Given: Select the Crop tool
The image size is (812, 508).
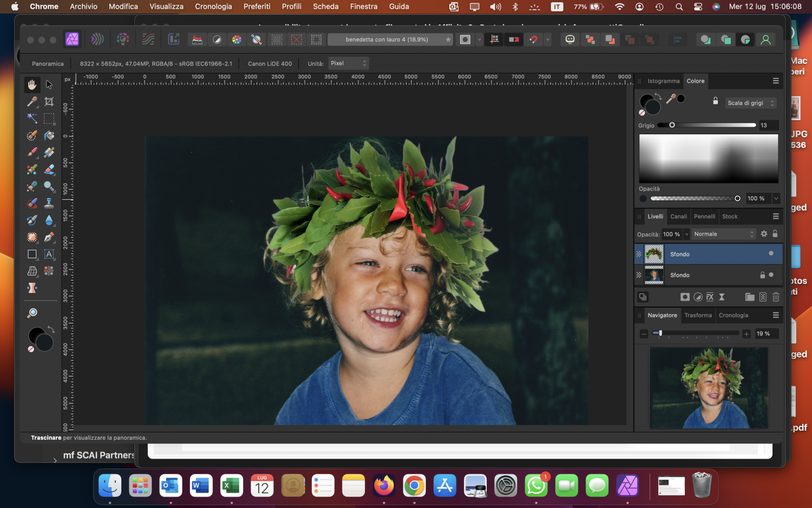Looking at the screenshot, I should coord(49,101).
